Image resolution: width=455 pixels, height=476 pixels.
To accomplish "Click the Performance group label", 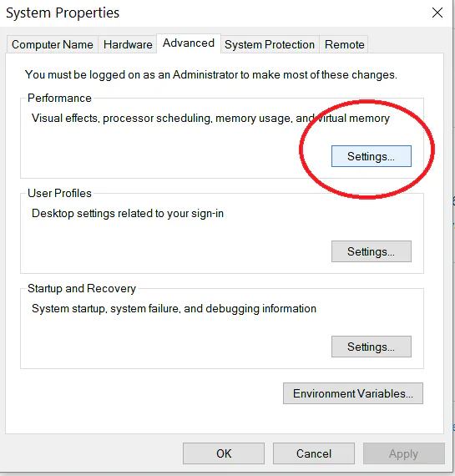I will 59,98.
